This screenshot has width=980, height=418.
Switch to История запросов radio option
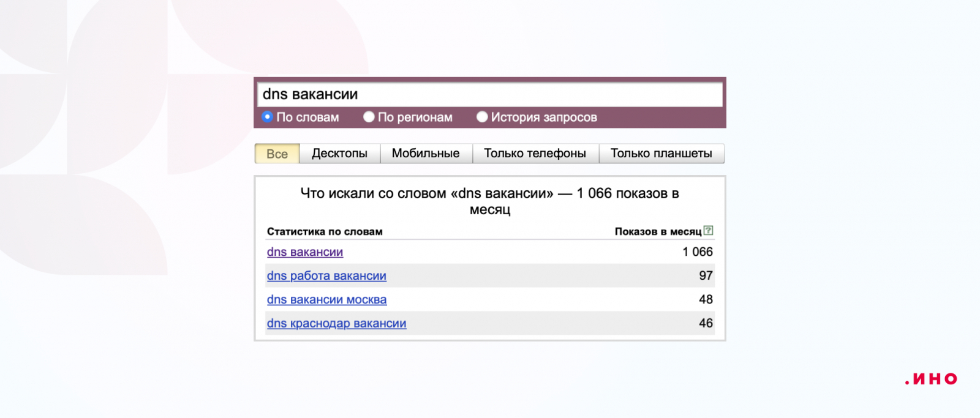click(x=482, y=116)
